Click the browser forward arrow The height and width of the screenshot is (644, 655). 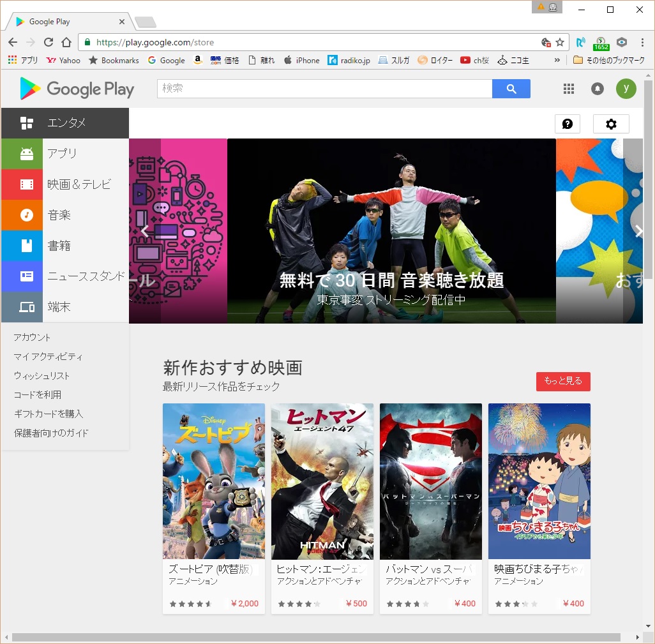(31, 42)
